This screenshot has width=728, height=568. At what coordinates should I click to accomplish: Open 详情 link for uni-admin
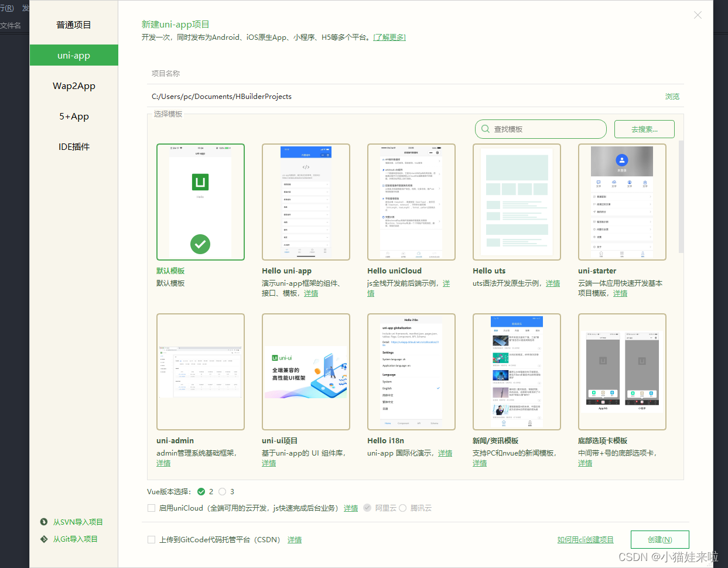coord(163,463)
